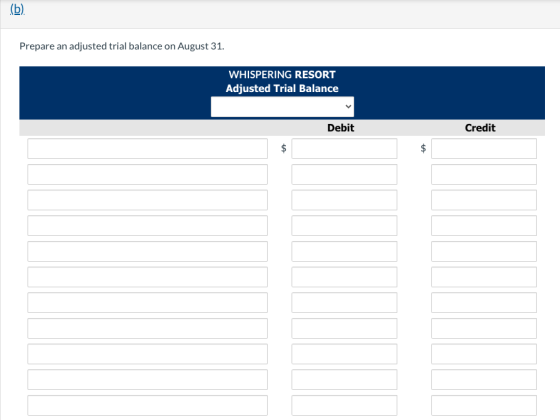Viewport: 560px width, 420px height.
Task: Click the WHISPERING RESORT heading
Action: 282,75
